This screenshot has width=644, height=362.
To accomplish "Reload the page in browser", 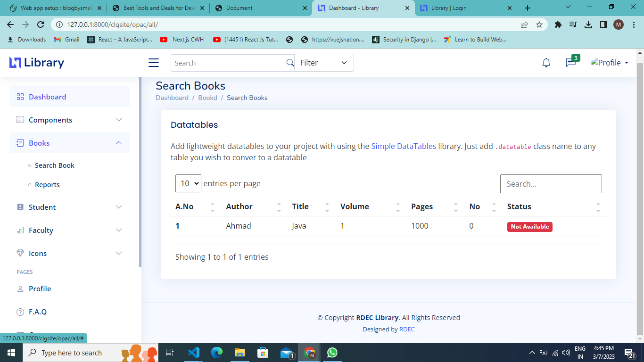I will [41, 25].
